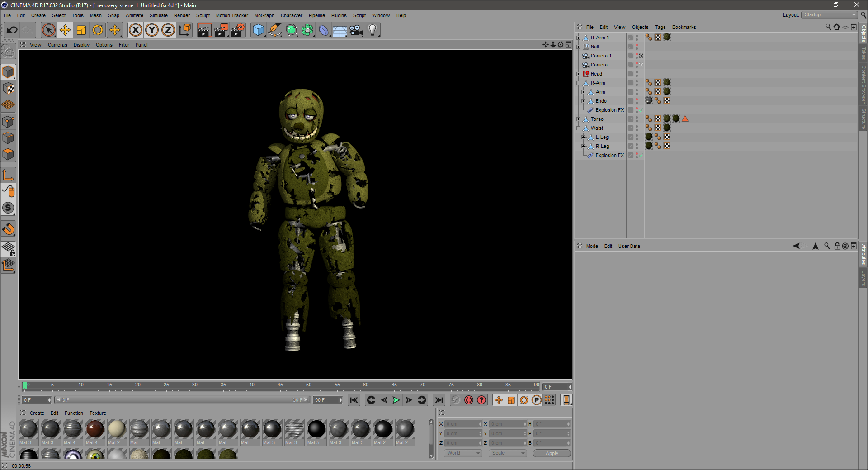
Task: Click frame 45 on the timeline
Action: (280, 386)
